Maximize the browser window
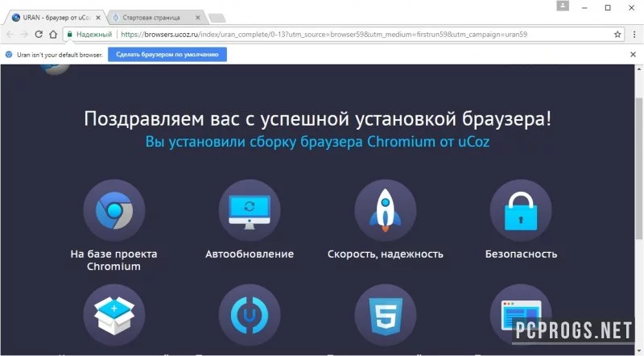Viewport: 644px width, 356px height. [x=608, y=8]
